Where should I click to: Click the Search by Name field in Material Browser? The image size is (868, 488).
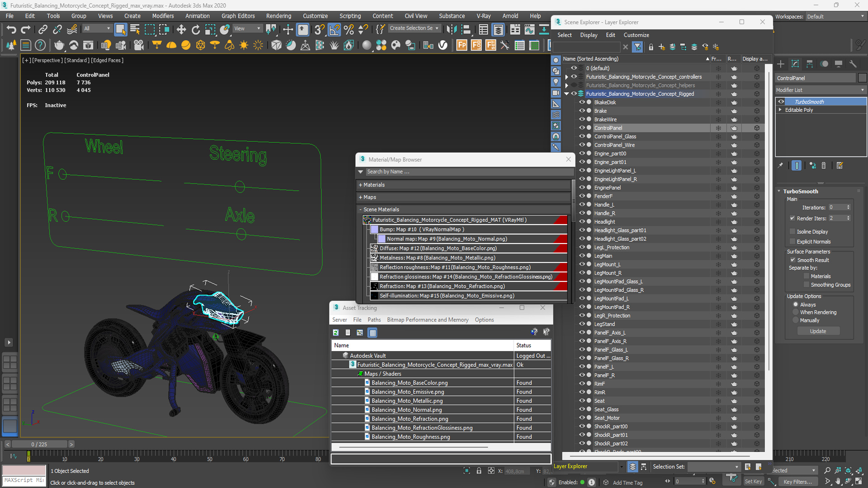(469, 172)
